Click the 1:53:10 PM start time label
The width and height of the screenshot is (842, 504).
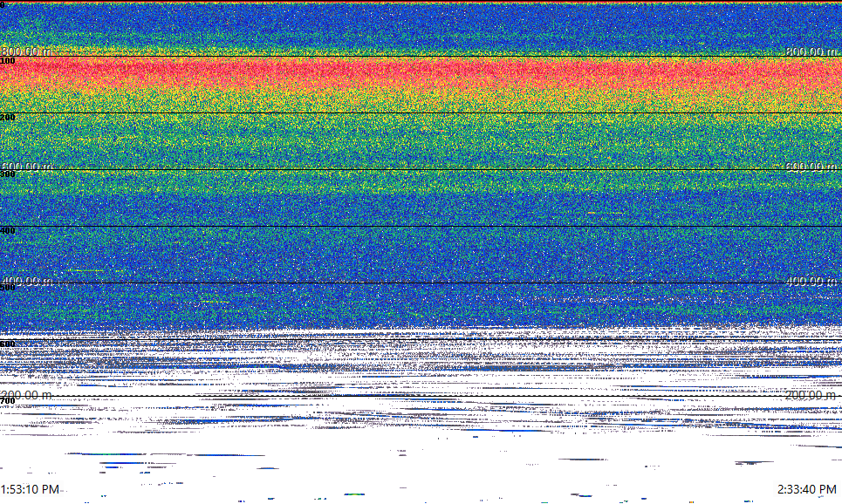click(x=30, y=489)
